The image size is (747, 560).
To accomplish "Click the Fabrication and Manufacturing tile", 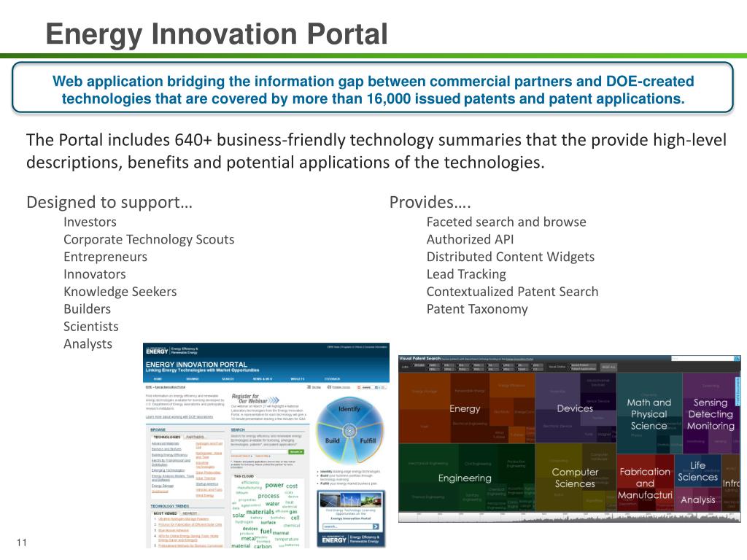I will (645, 483).
